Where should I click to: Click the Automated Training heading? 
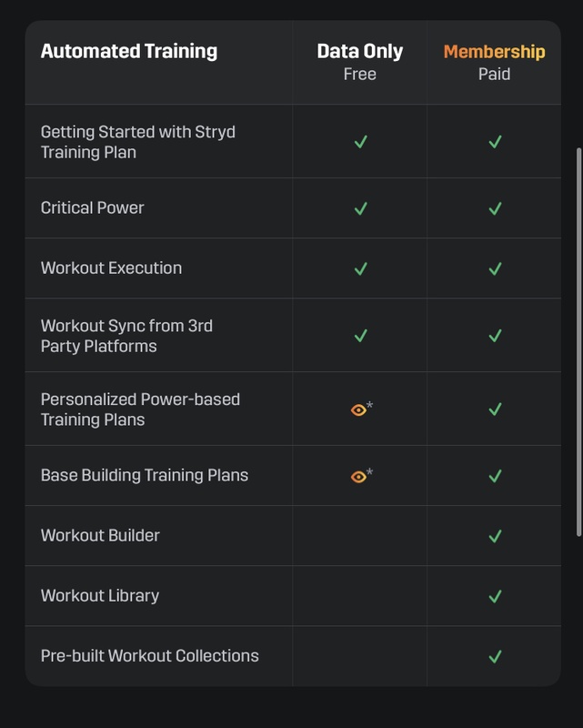coord(129,51)
